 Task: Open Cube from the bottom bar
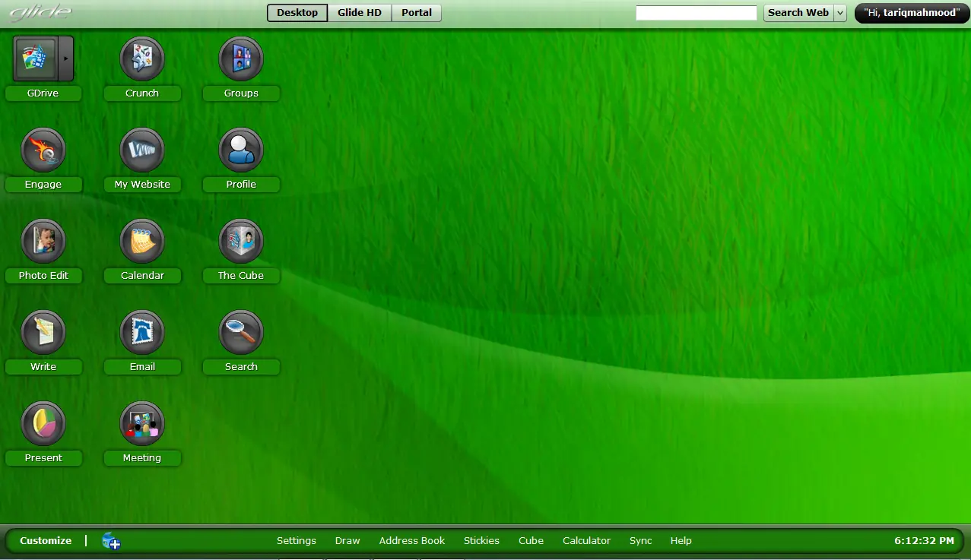pyautogui.click(x=531, y=541)
